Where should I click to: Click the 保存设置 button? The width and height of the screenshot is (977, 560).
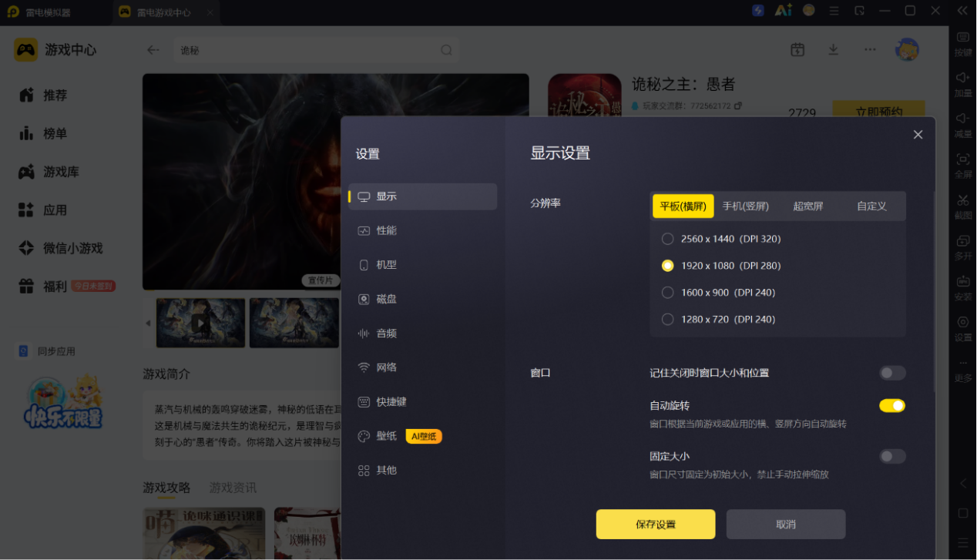point(656,525)
